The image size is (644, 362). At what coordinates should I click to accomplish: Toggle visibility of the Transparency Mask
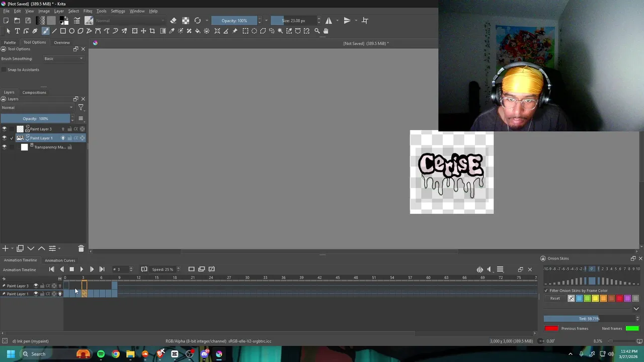tap(5, 147)
